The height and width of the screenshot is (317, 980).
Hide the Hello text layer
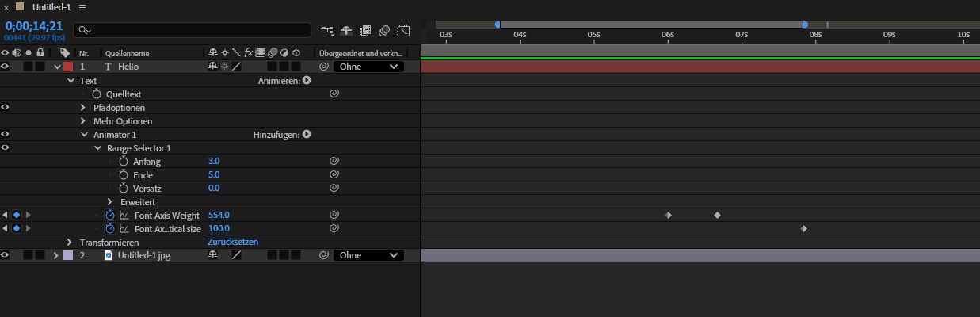click(5, 67)
